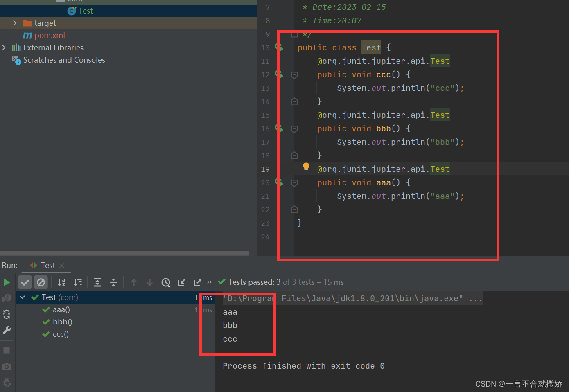
Task: Dump threads camera icon
Action: [7, 366]
